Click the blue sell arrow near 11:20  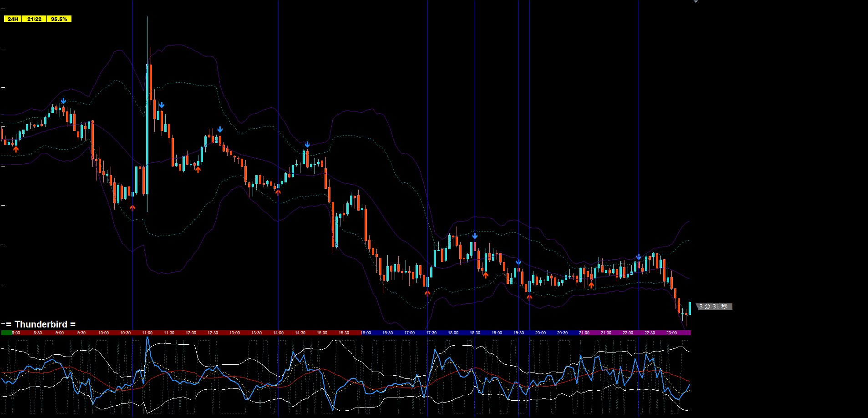pos(162,105)
